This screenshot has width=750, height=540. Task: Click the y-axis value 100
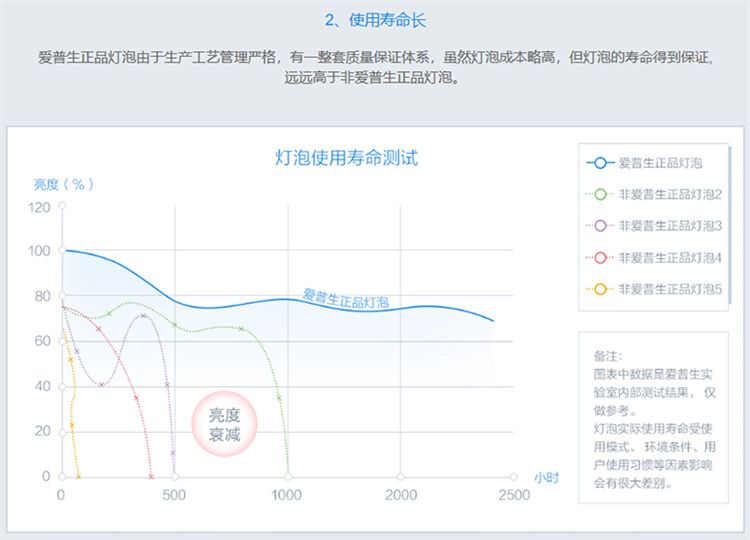point(39,251)
